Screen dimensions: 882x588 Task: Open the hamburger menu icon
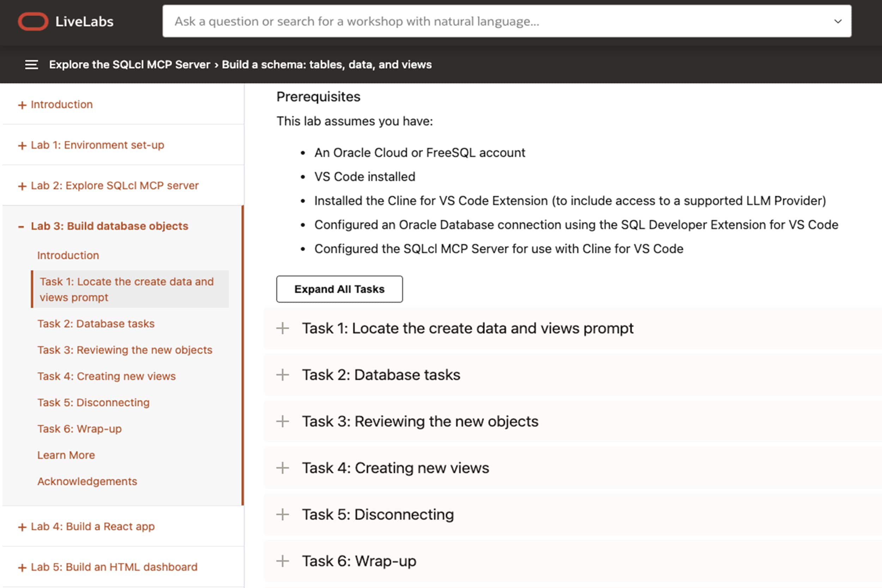coord(31,65)
